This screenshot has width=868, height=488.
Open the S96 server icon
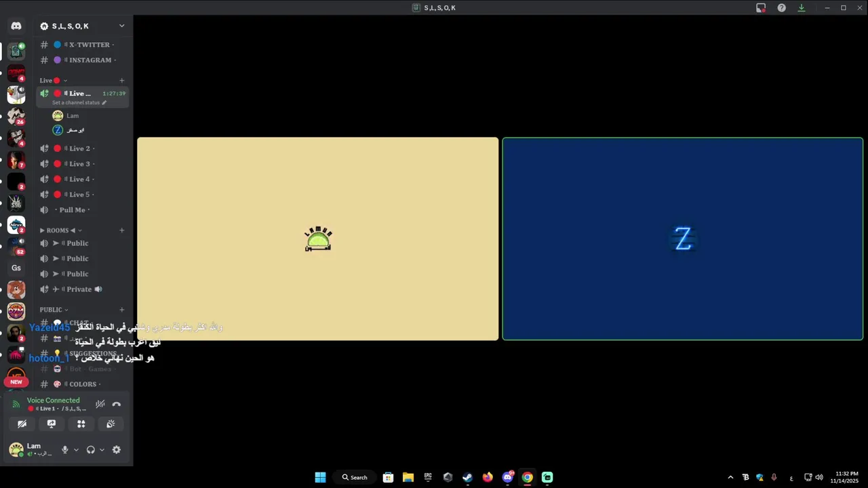(x=16, y=203)
